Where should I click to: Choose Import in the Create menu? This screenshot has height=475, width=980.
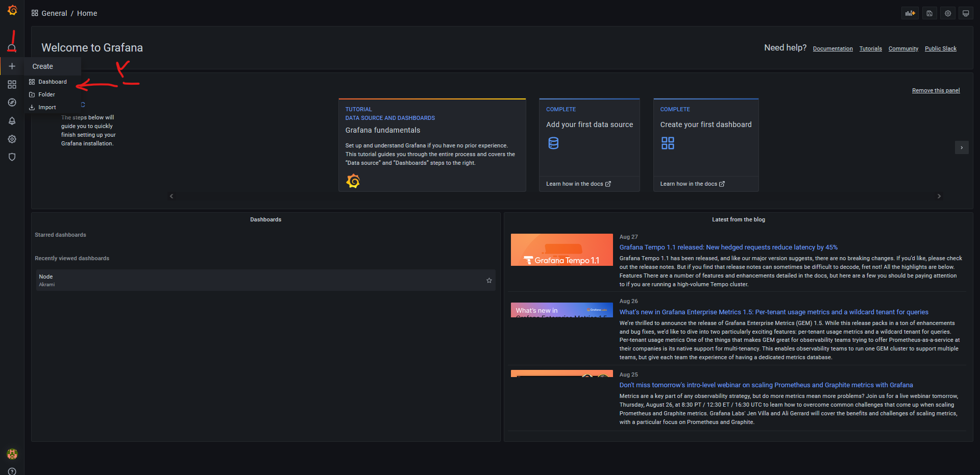tap(47, 107)
